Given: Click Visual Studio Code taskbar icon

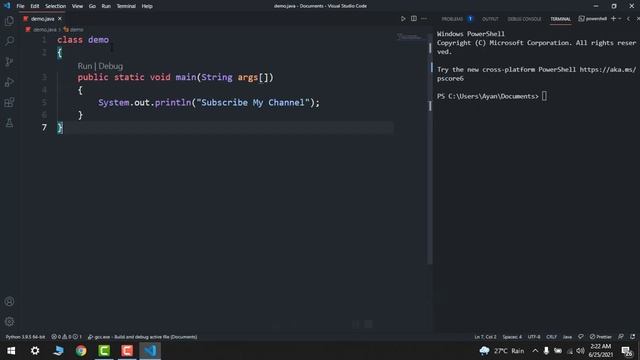Looking at the screenshot, I should click(150, 351).
